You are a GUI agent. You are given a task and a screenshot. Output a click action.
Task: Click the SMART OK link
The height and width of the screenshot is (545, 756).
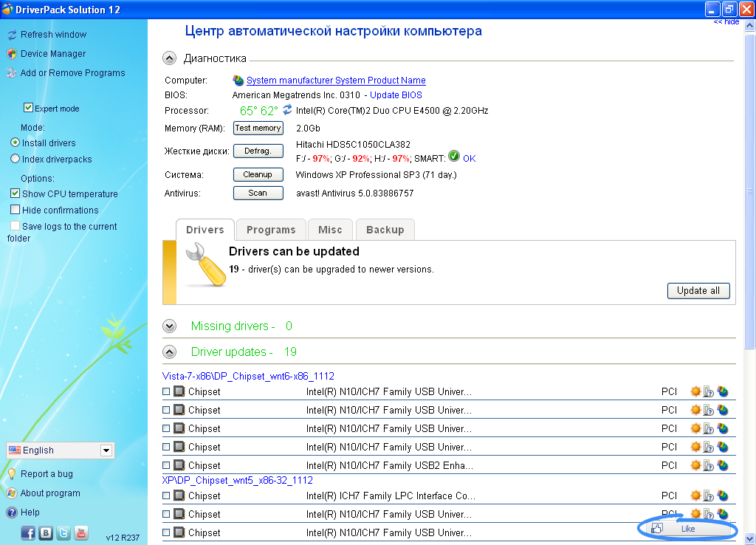pos(469,159)
